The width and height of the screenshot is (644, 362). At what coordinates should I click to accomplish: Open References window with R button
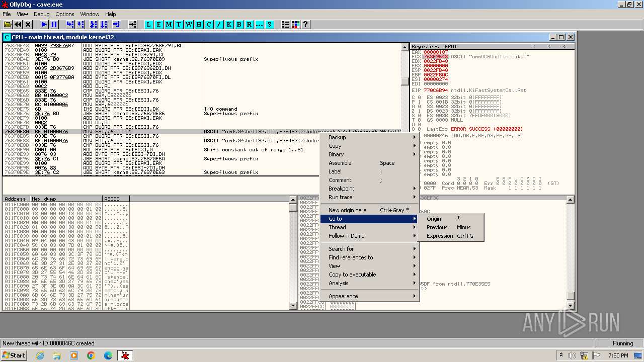click(x=250, y=24)
